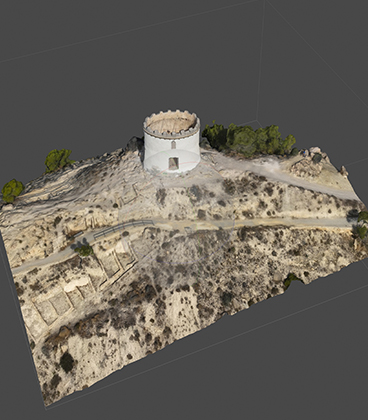Select the white cylindrical tower model
Screen dimensions: 368x420
click(172, 142)
